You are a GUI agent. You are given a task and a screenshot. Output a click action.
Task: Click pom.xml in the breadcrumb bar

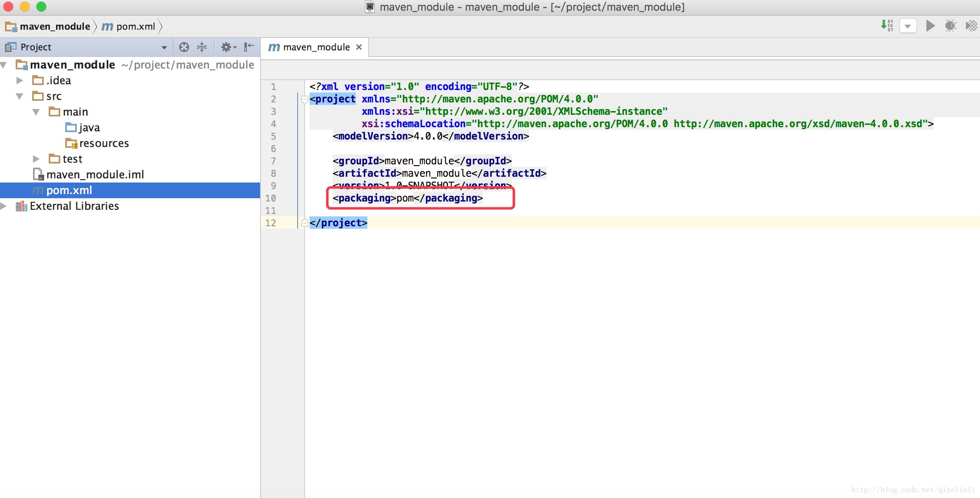click(136, 26)
